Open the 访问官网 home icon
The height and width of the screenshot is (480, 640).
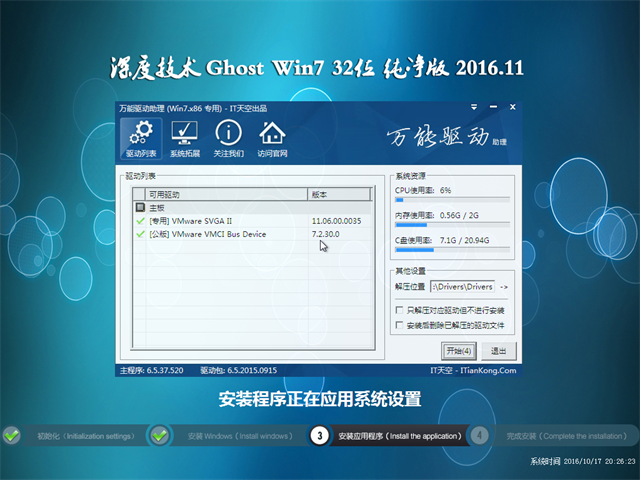(x=272, y=137)
